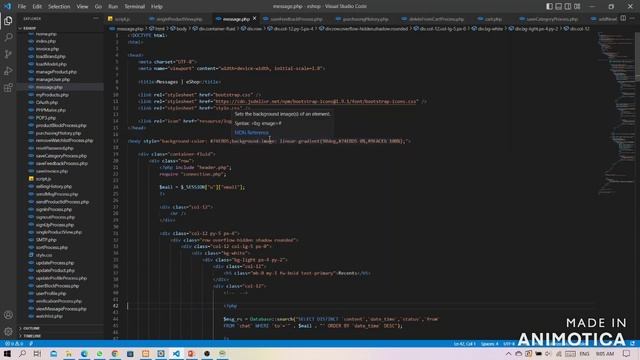The width and height of the screenshot is (640, 360).
Task: Open the Terminal menu
Action: click(x=134, y=7)
